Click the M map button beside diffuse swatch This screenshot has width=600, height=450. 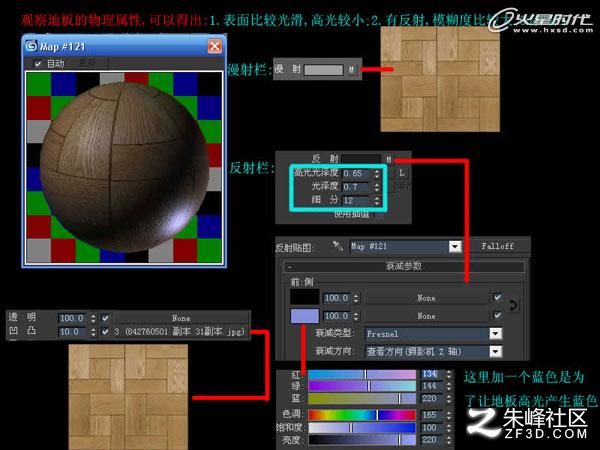click(351, 70)
